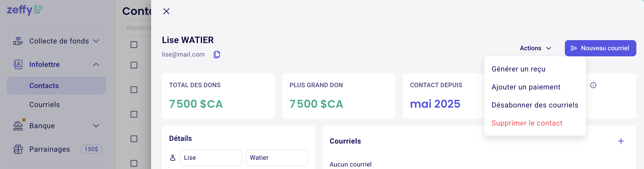Choose Supprimer le contact menu entry

click(x=527, y=123)
